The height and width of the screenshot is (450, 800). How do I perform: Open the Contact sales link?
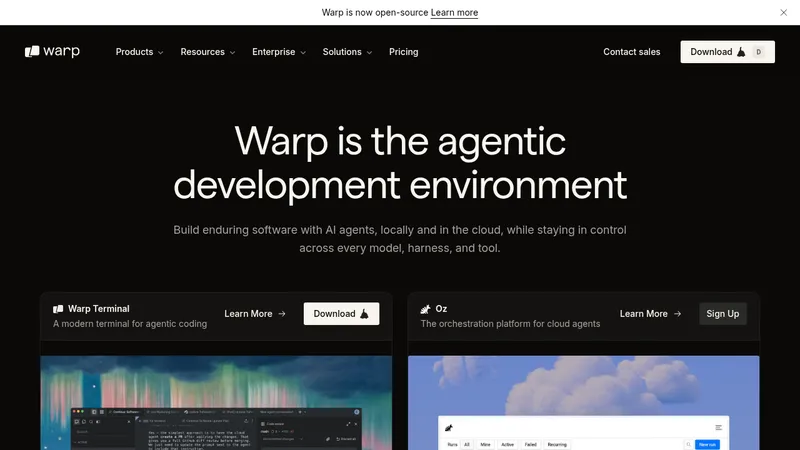pyautogui.click(x=632, y=52)
